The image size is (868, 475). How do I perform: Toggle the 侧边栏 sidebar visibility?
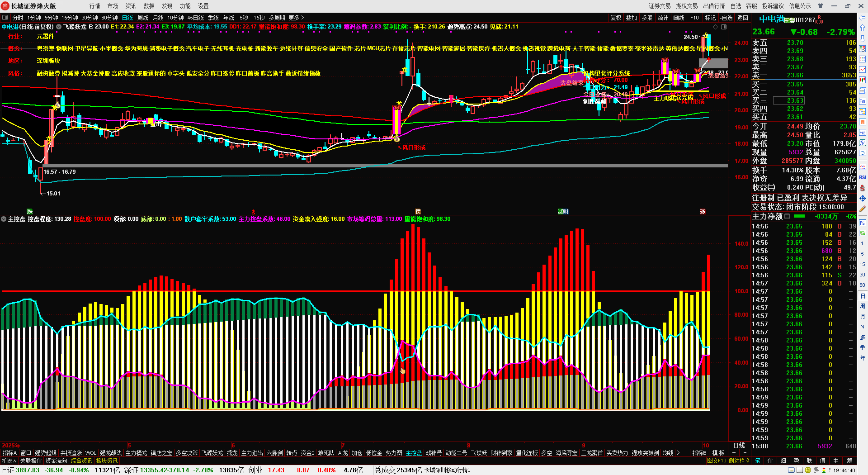pos(739,461)
